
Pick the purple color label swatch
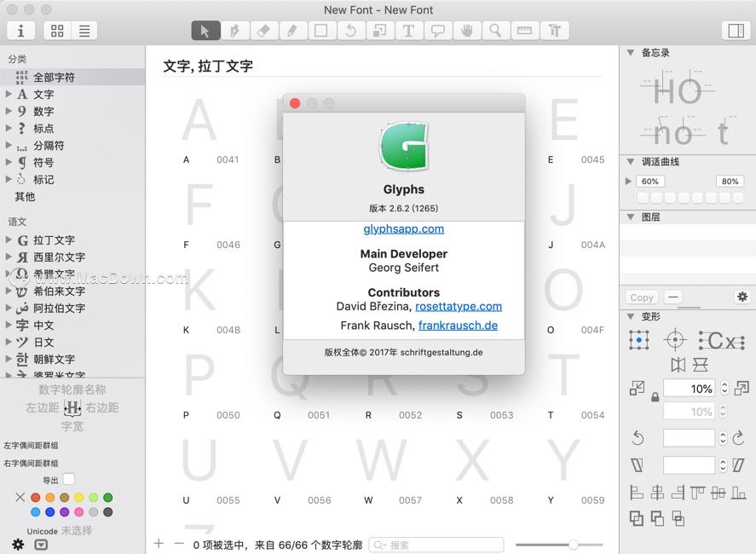tap(64, 511)
